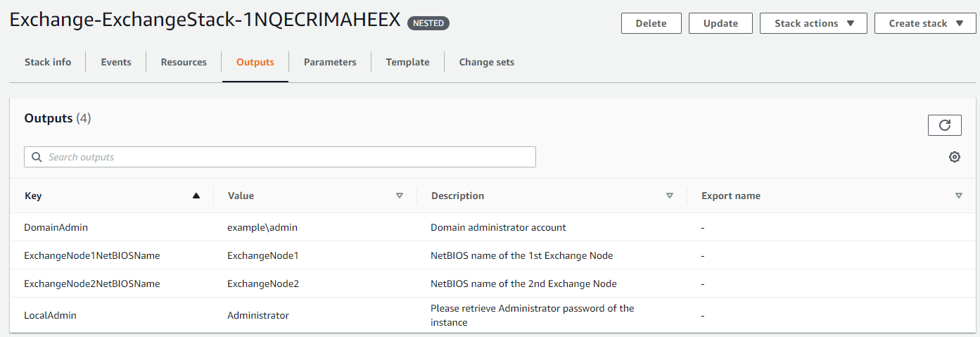Screen dimensions: 980x337
Task: Refresh the outputs list
Action: pos(945,125)
